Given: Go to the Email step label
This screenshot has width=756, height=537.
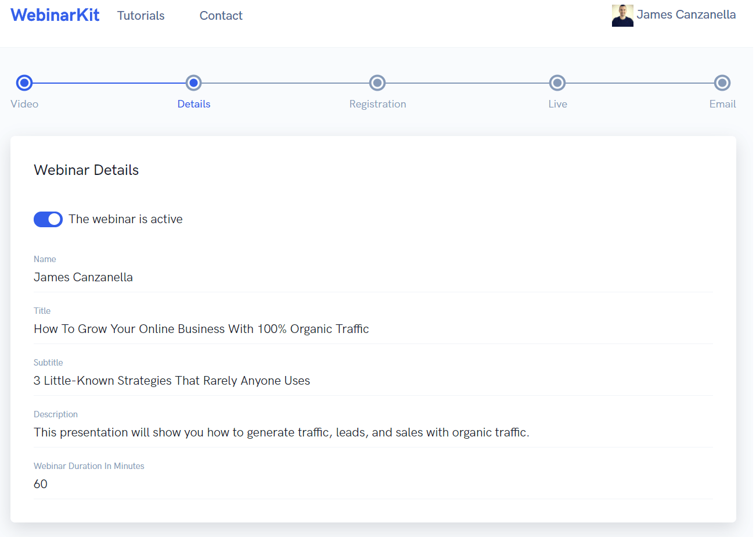Looking at the screenshot, I should 723,104.
